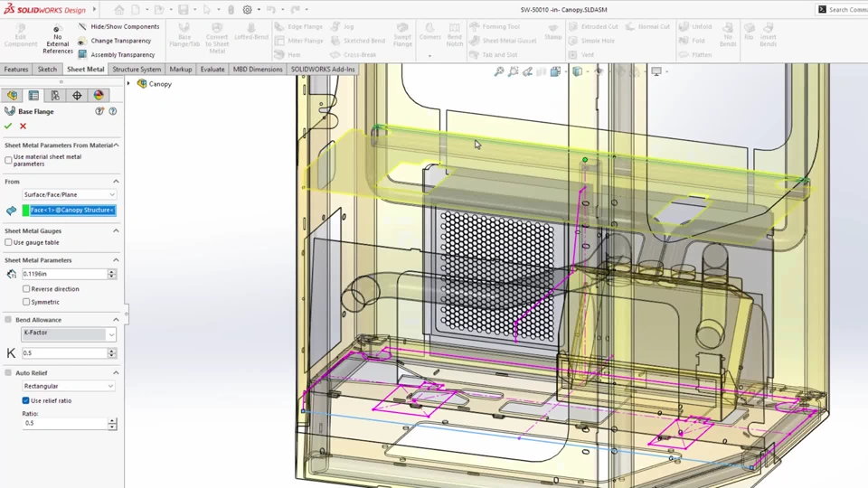The width and height of the screenshot is (868, 488).
Task: Click the sheet thickness 0.1196in field
Action: click(x=63, y=274)
